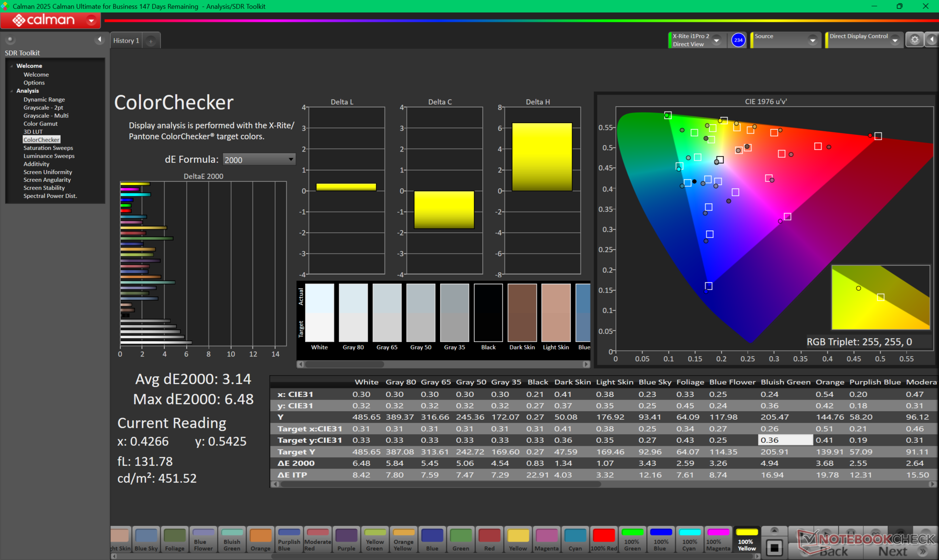Open the dE Formula dropdown

(x=259, y=160)
